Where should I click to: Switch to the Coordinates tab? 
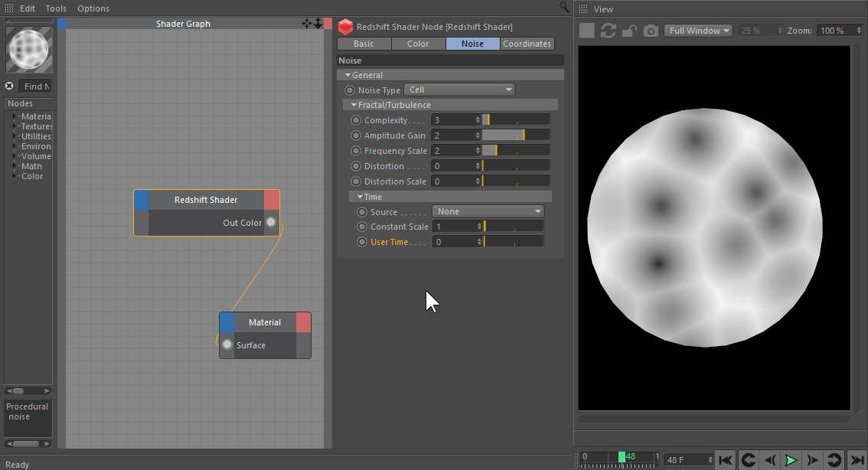[527, 44]
